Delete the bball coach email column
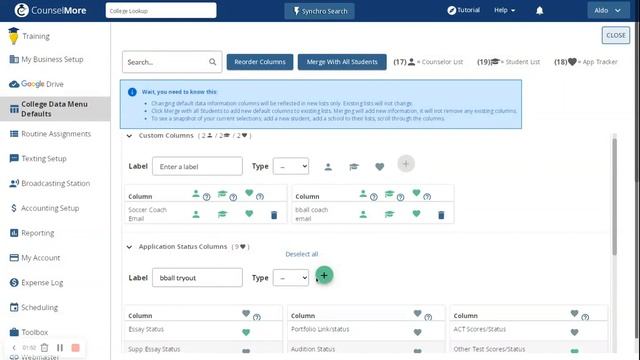The width and height of the screenshot is (640, 360). [441, 215]
